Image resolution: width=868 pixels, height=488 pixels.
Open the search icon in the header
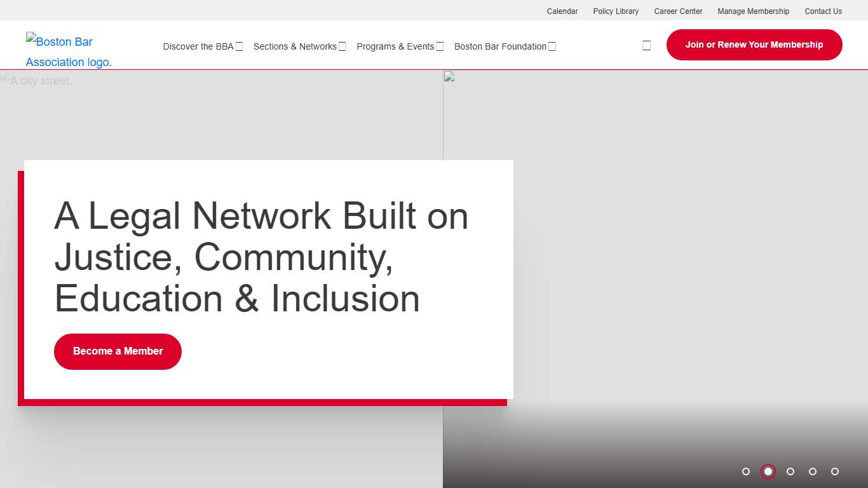tap(646, 46)
